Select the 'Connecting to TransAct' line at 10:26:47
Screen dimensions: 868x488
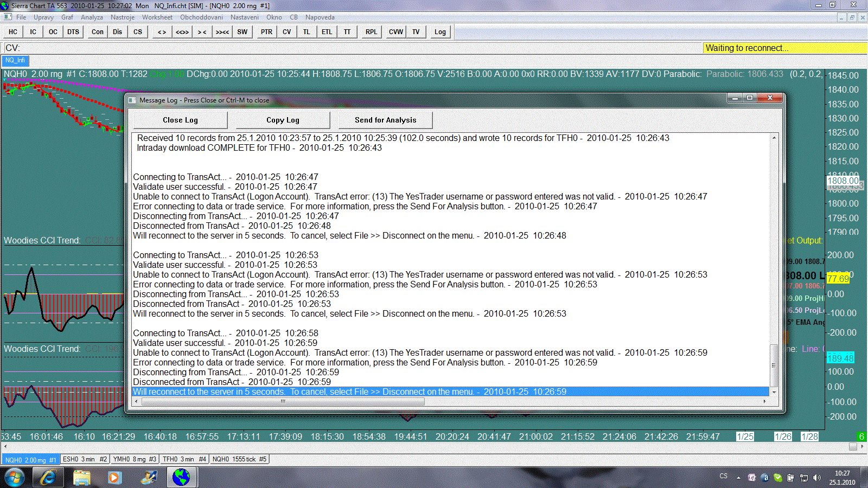click(226, 177)
